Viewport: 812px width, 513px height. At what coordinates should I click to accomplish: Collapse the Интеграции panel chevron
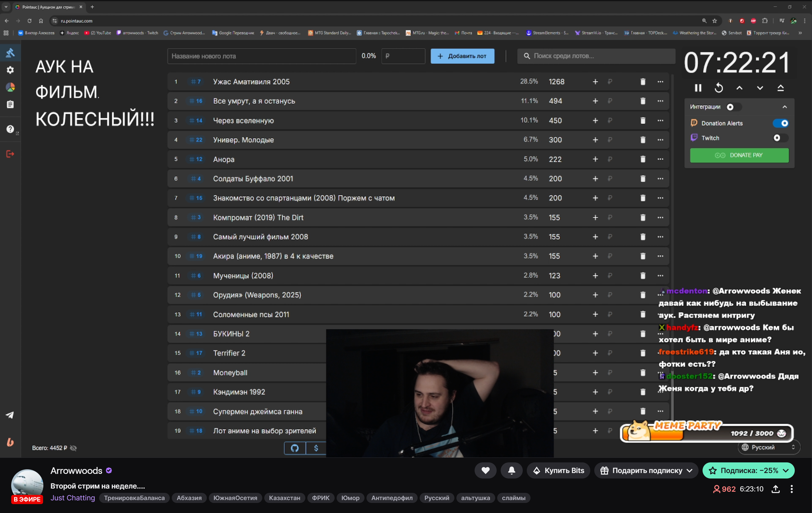pos(785,107)
